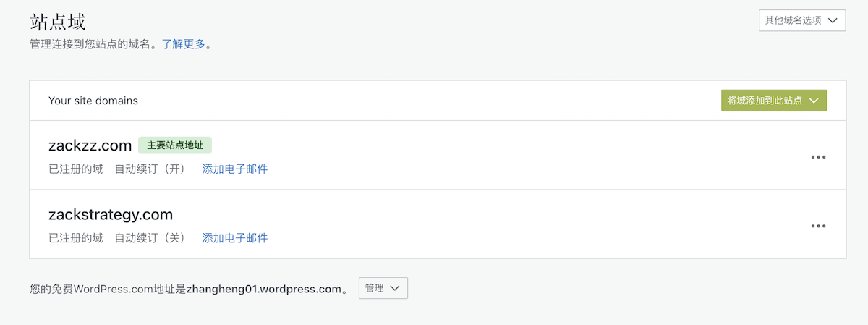The image size is (868, 325).
Task: Click 自动续订（开） status for zackzz.com
Action: 150,169
